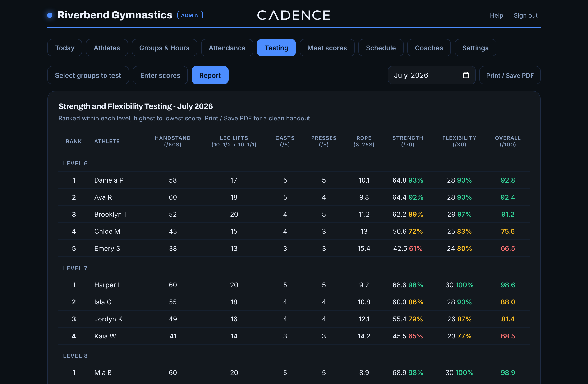Click the LEG LIFTS column header
The image size is (588, 384).
coord(234,141)
